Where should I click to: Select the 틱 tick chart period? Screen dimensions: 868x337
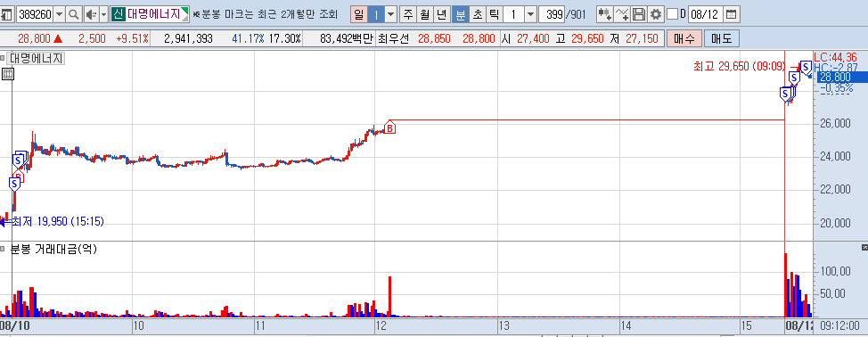494,14
